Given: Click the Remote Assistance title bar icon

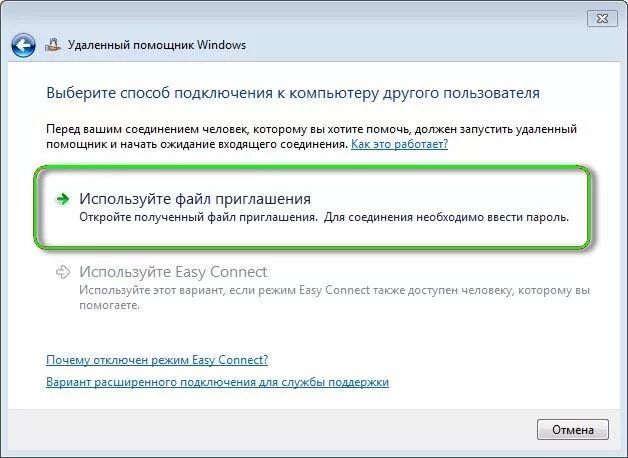Looking at the screenshot, I should coord(53,45).
